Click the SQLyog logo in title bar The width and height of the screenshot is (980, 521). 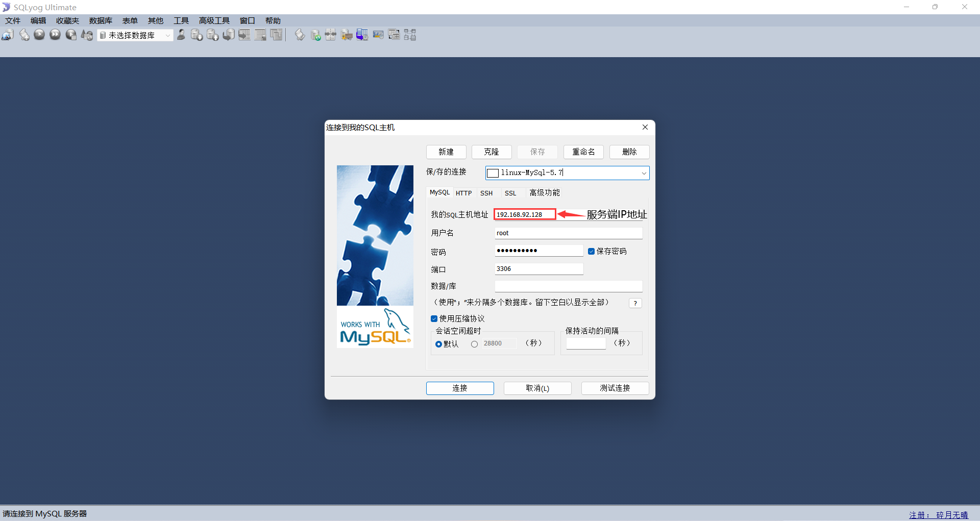tap(6, 7)
